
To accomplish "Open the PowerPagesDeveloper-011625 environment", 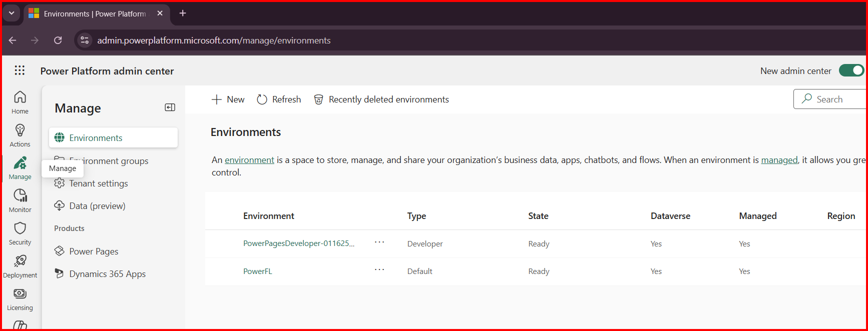I will 299,243.
